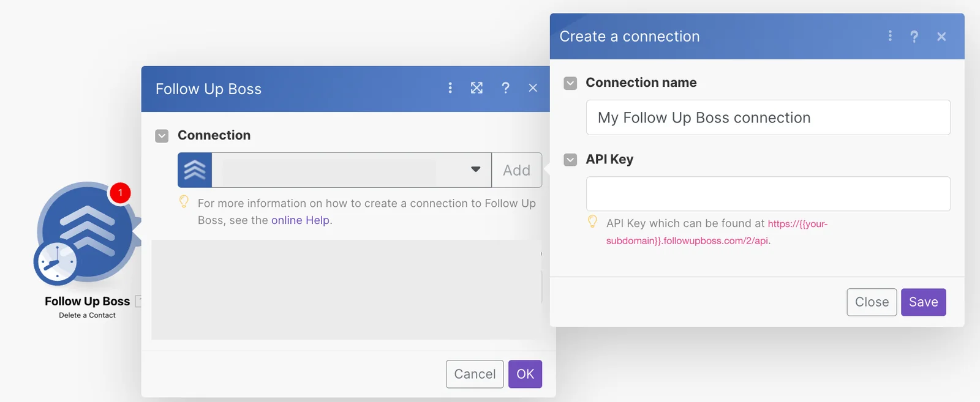Open help for Create a connection panel
Image resolution: width=980 pixels, height=402 pixels.
pos(914,37)
